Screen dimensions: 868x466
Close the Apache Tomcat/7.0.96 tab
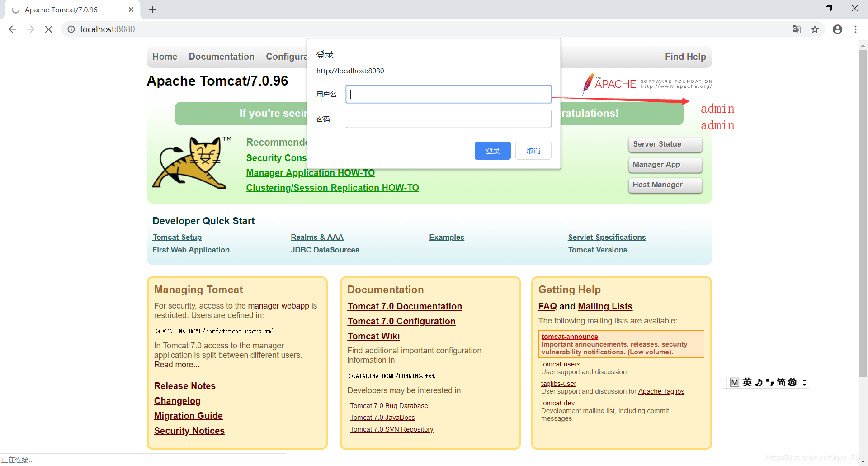tap(131, 10)
